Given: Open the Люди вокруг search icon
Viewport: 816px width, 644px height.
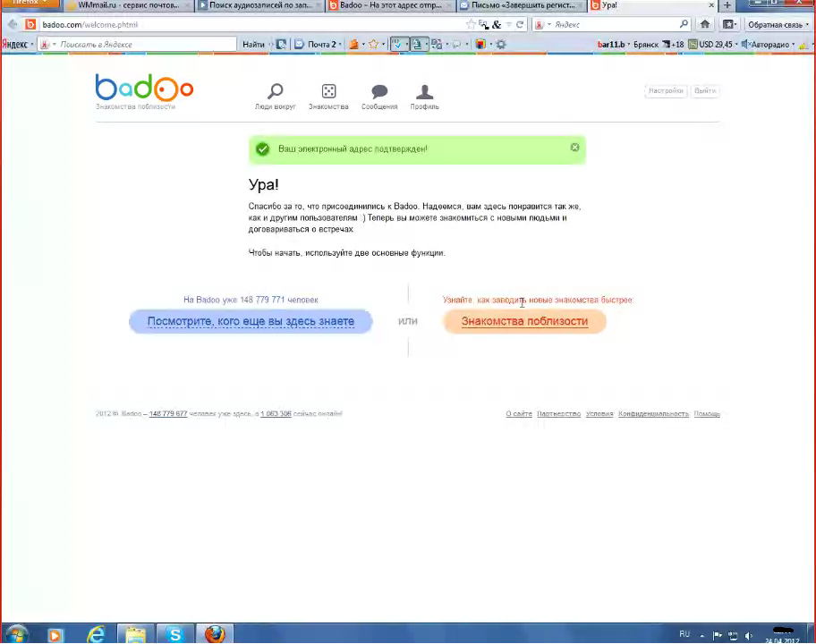Looking at the screenshot, I should 276,91.
